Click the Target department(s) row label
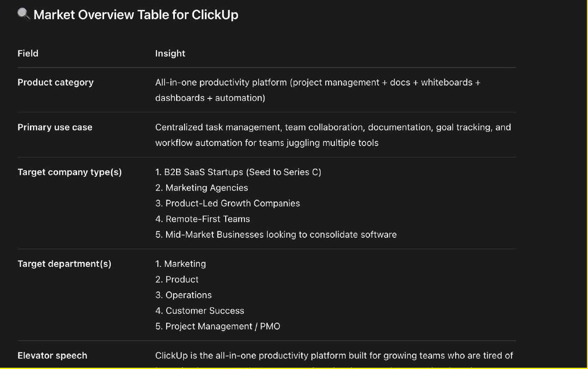Viewport: 588px width, 369px height. 65,264
